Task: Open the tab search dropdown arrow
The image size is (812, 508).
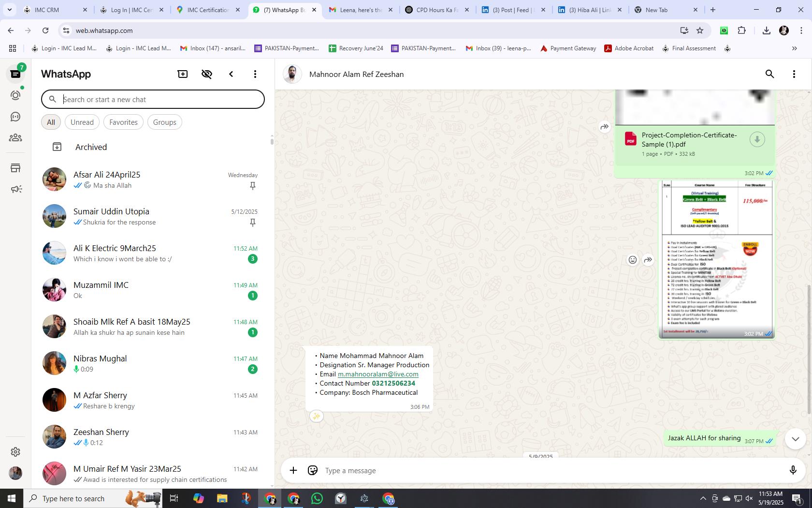Action: [x=9, y=10]
